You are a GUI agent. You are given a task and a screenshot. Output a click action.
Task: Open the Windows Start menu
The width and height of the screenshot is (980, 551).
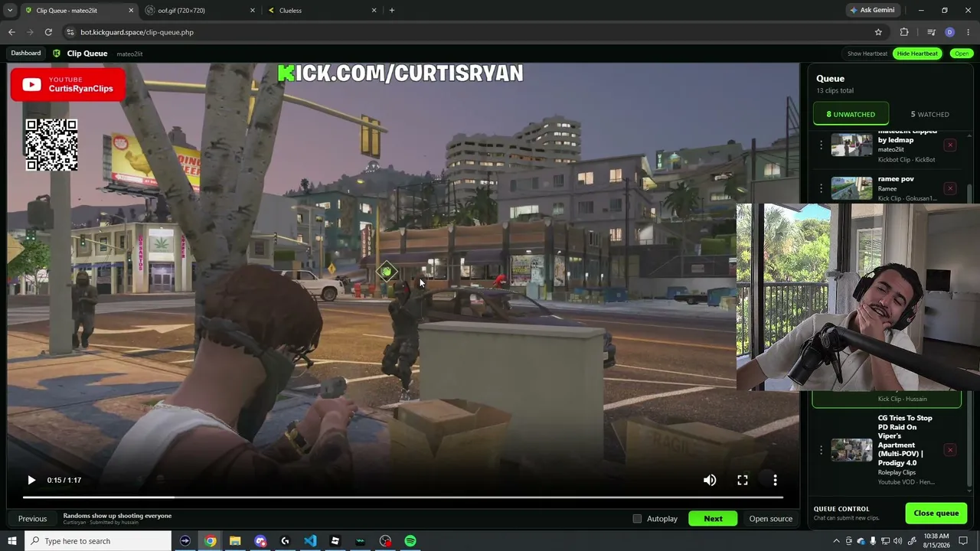tap(12, 541)
